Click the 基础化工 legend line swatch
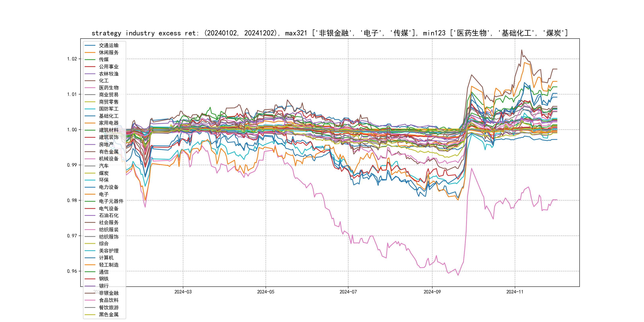The width and height of the screenshot is (644, 322). [90, 116]
